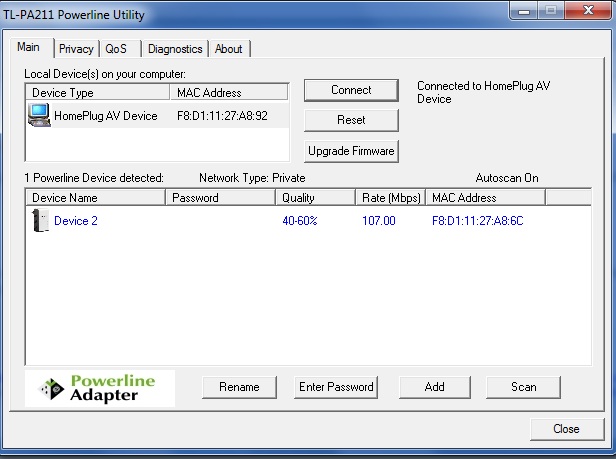Click the MAC address F8:D1:11:27:A8:92

click(222, 116)
